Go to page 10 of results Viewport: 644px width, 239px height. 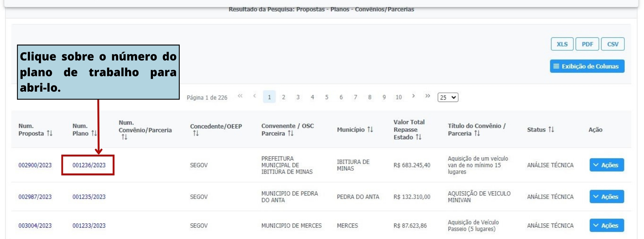tap(398, 97)
